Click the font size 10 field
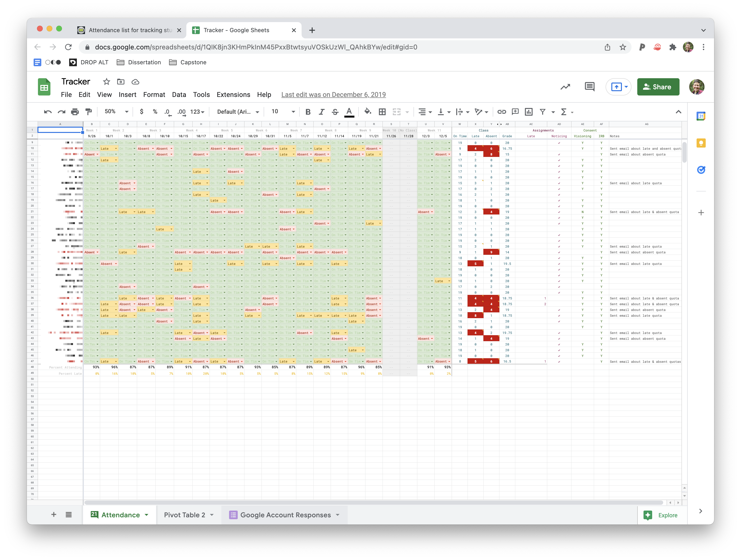Image resolution: width=741 pixels, height=560 pixels. [x=275, y=112]
